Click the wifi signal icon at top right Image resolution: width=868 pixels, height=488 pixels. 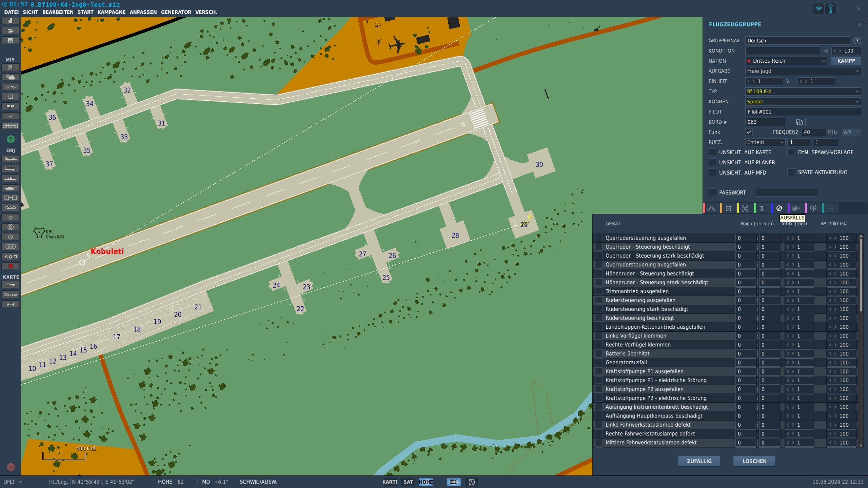point(818,9)
